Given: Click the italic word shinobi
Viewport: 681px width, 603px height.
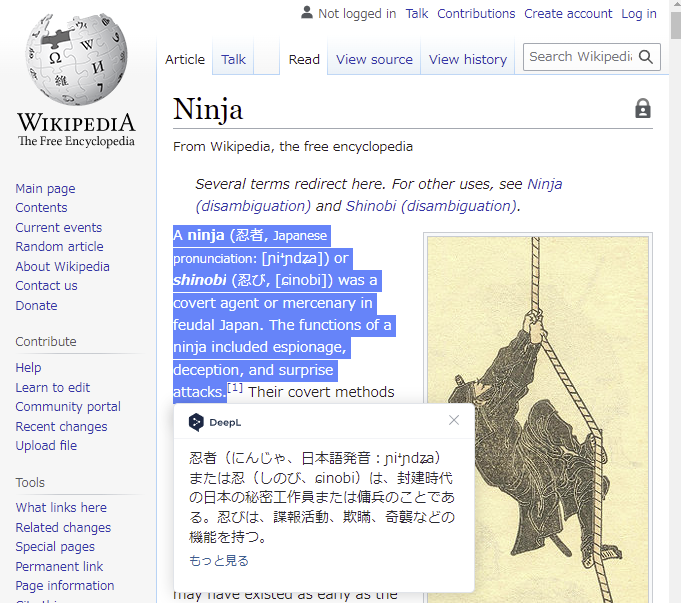Looking at the screenshot, I should 200,280.
